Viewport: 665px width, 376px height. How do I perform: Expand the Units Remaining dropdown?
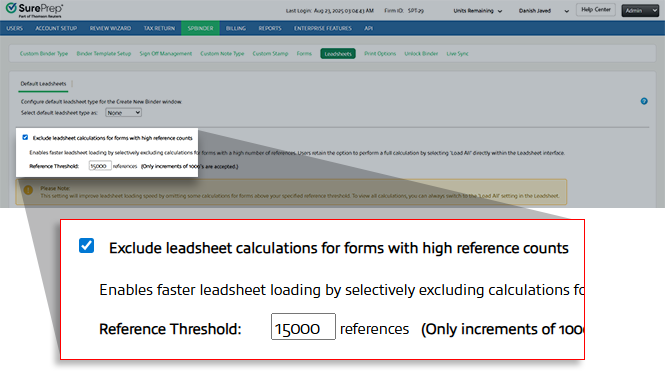(478, 11)
